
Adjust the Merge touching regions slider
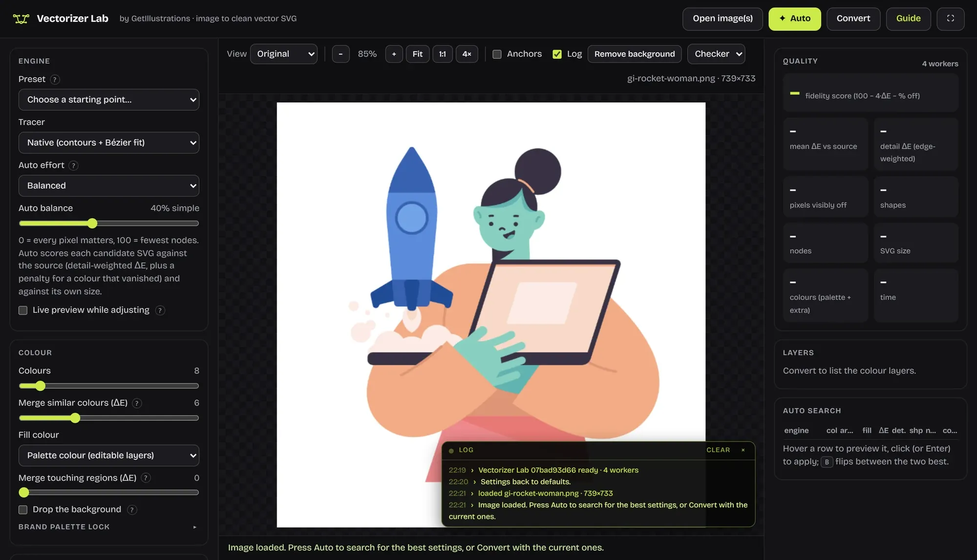[109, 493]
